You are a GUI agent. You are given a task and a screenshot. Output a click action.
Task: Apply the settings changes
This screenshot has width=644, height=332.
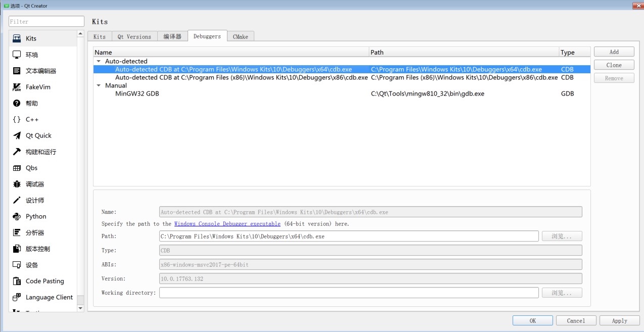click(620, 320)
